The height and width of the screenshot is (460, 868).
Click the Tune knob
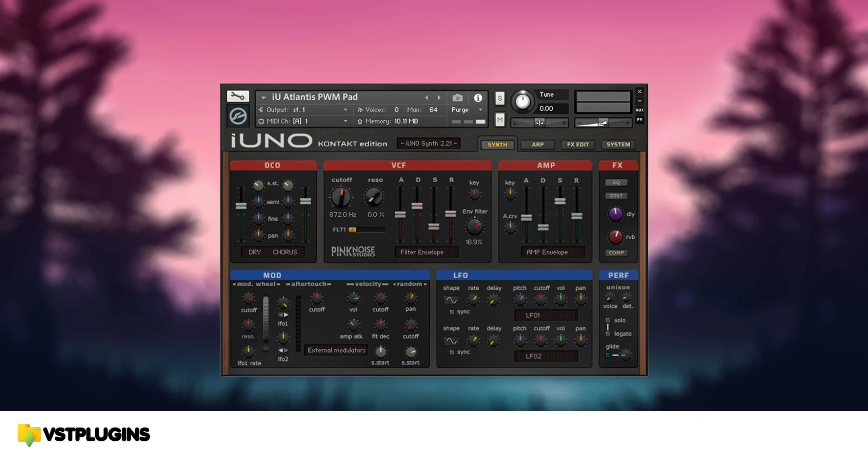click(522, 101)
